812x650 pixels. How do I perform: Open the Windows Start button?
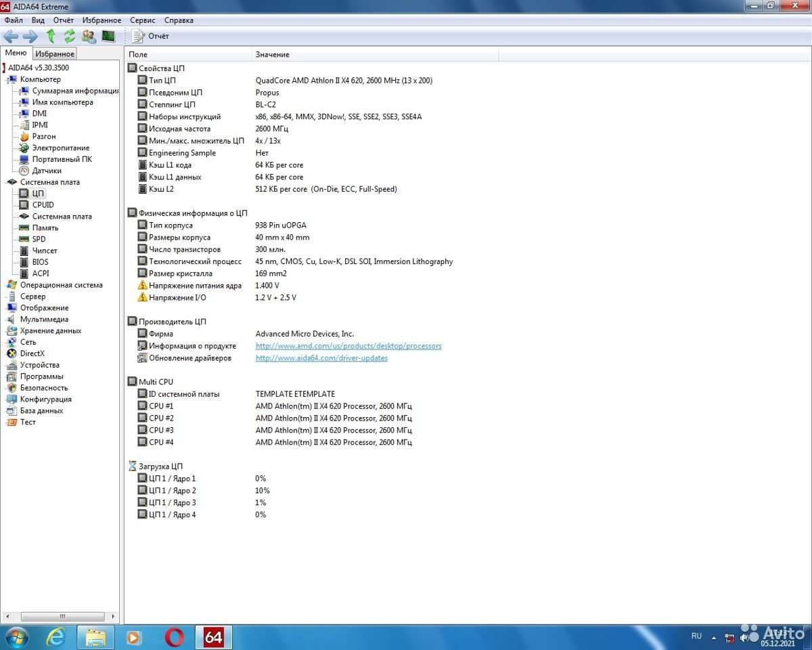(16, 637)
